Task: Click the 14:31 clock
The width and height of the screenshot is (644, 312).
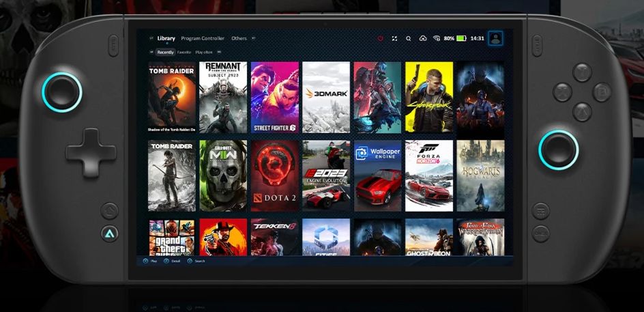Action: click(x=477, y=38)
